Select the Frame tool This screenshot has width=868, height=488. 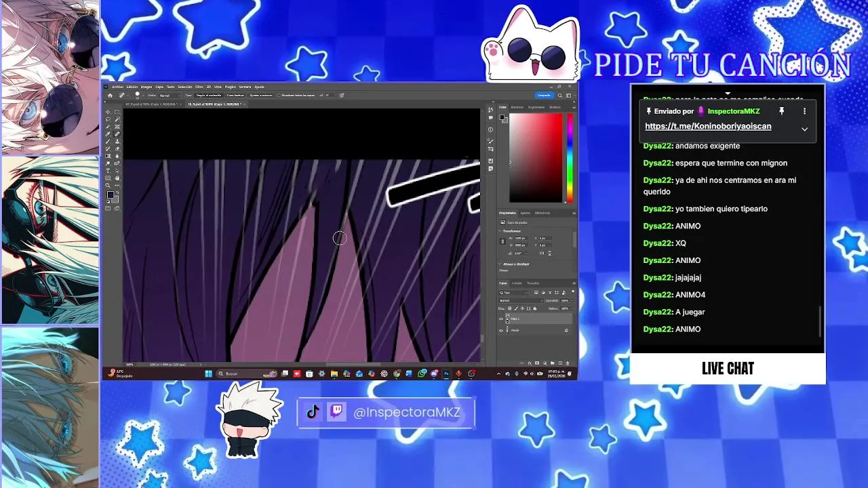tap(117, 127)
